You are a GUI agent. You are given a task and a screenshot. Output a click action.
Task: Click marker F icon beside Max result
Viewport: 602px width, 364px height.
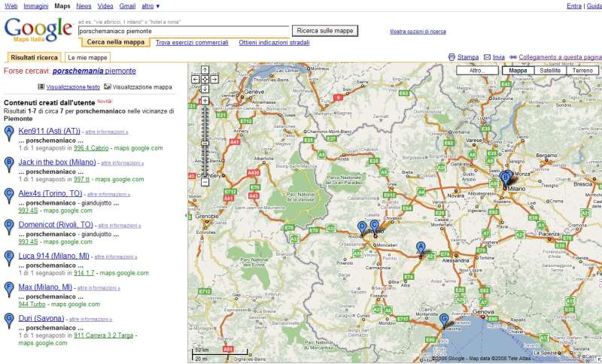coord(9,290)
